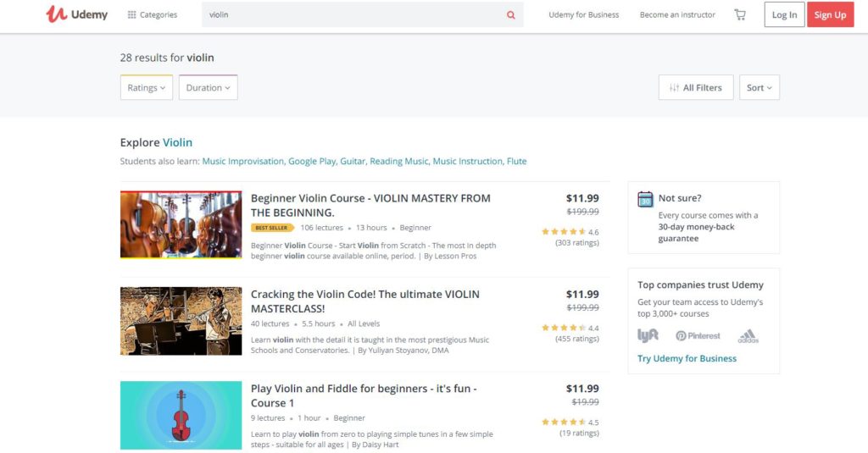Open Beginner Violin Course thumbnail with violins

tap(181, 224)
